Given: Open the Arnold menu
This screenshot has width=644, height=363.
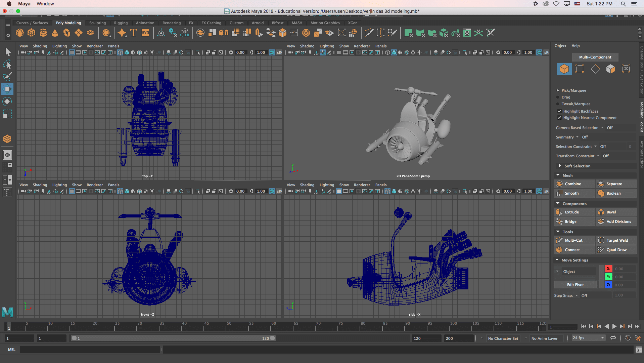Looking at the screenshot, I should 258,23.
